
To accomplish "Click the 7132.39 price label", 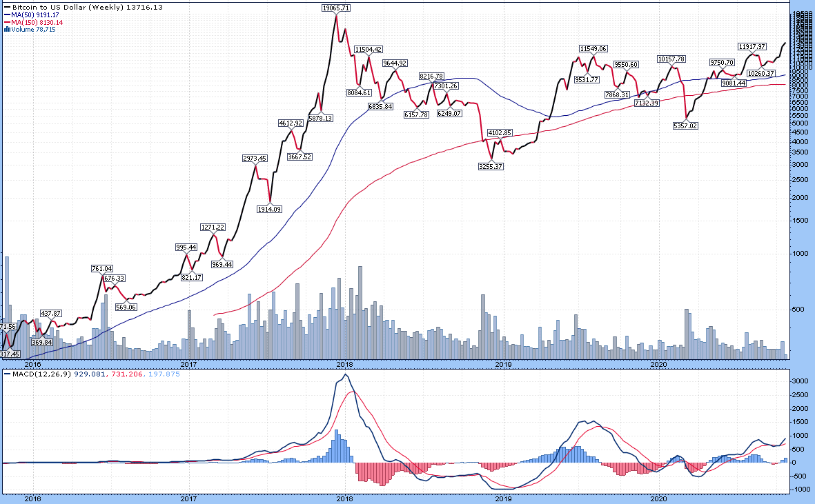I will [x=647, y=103].
